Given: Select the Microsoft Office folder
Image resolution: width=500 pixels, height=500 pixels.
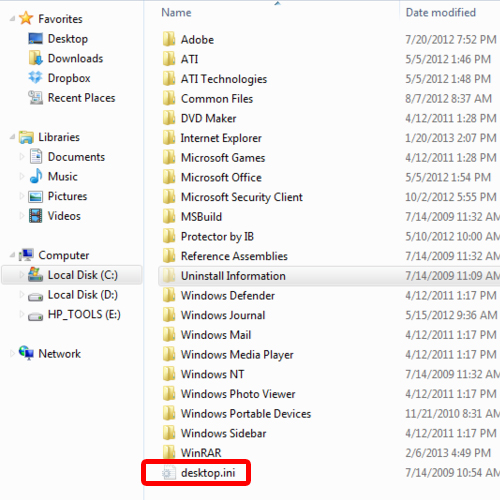Looking at the screenshot, I should click(x=221, y=177).
